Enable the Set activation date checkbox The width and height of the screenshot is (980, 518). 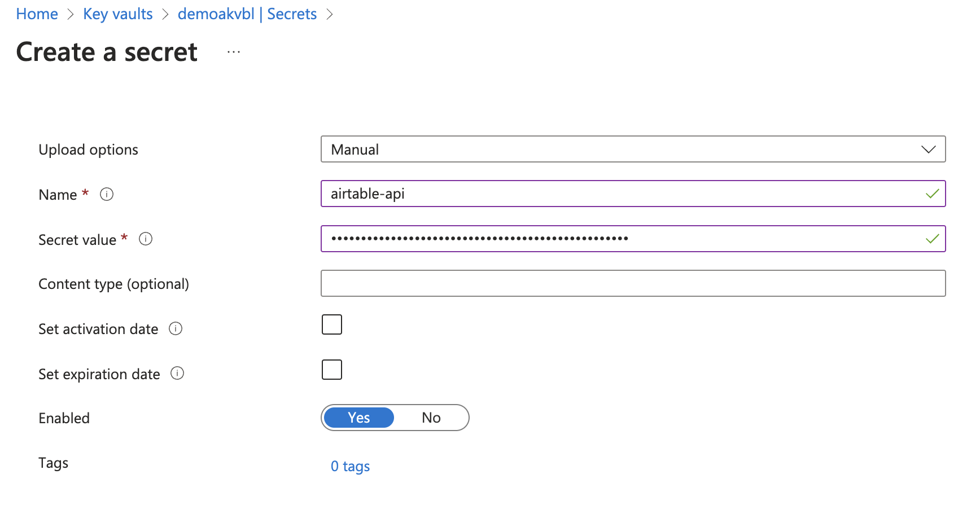[x=332, y=324]
